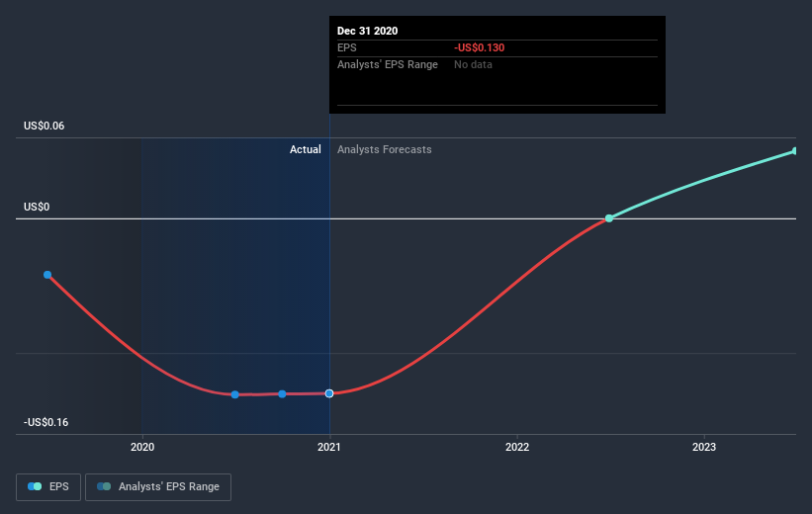Click the Analysts' EPS Range tooltip row label
This screenshot has width=812, height=514.
click(388, 64)
